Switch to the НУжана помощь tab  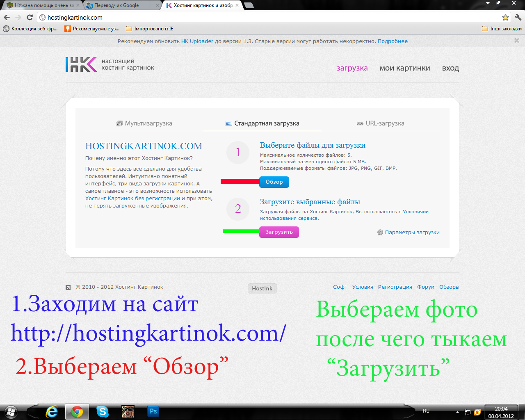42,5
